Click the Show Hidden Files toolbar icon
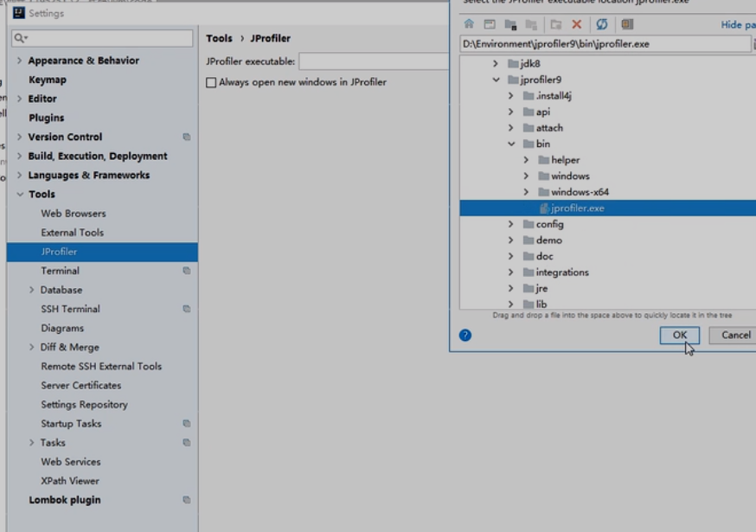Screen dimensions: 756x532 (627, 24)
